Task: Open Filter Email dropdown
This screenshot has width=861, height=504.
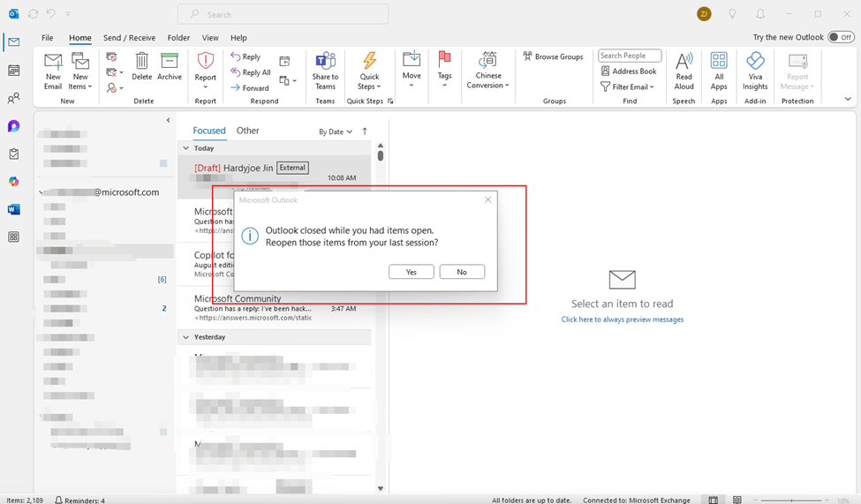Action: point(628,87)
